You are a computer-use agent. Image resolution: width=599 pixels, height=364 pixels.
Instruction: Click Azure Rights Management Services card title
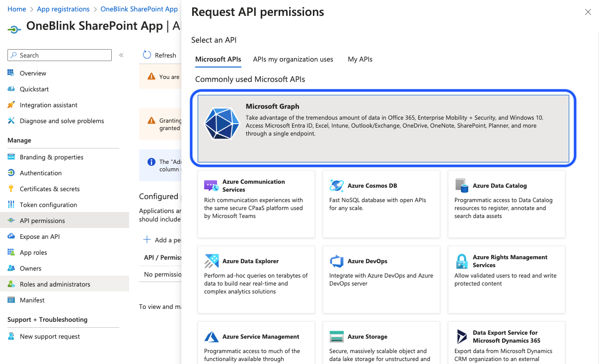[x=510, y=261]
